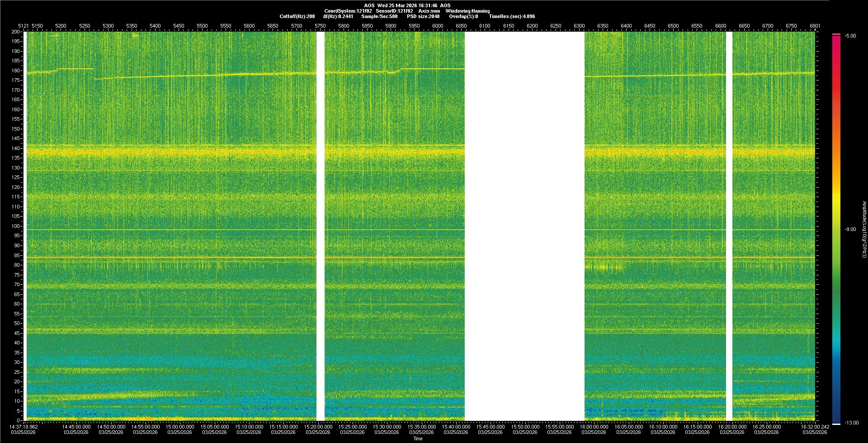Click the Cutoff(Hz):200 header text
This screenshot has width=868, height=443.
point(297,16)
